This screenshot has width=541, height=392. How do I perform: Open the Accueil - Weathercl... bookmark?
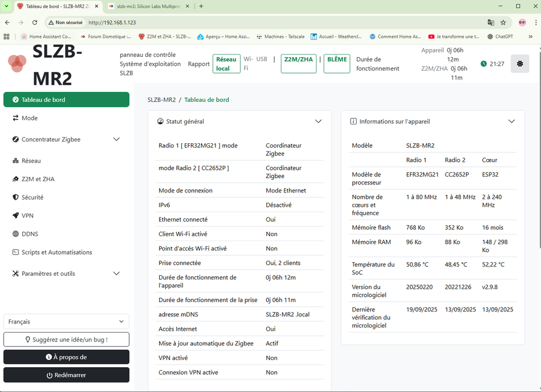tap(336, 37)
